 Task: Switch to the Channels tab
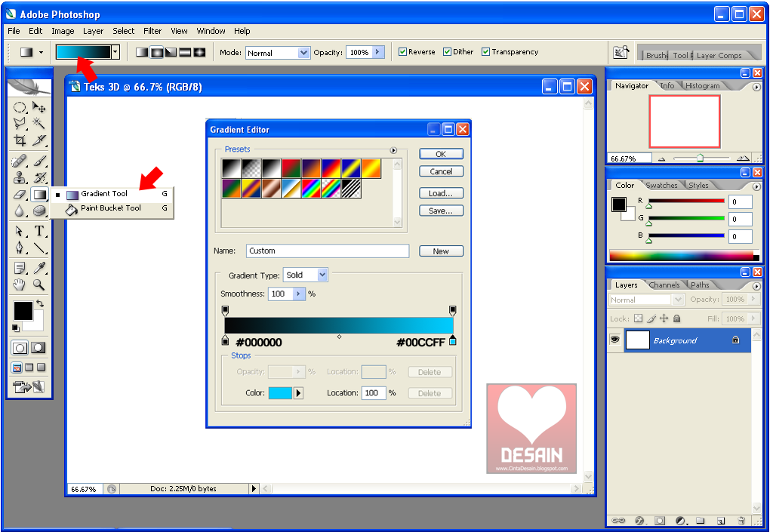[664, 284]
